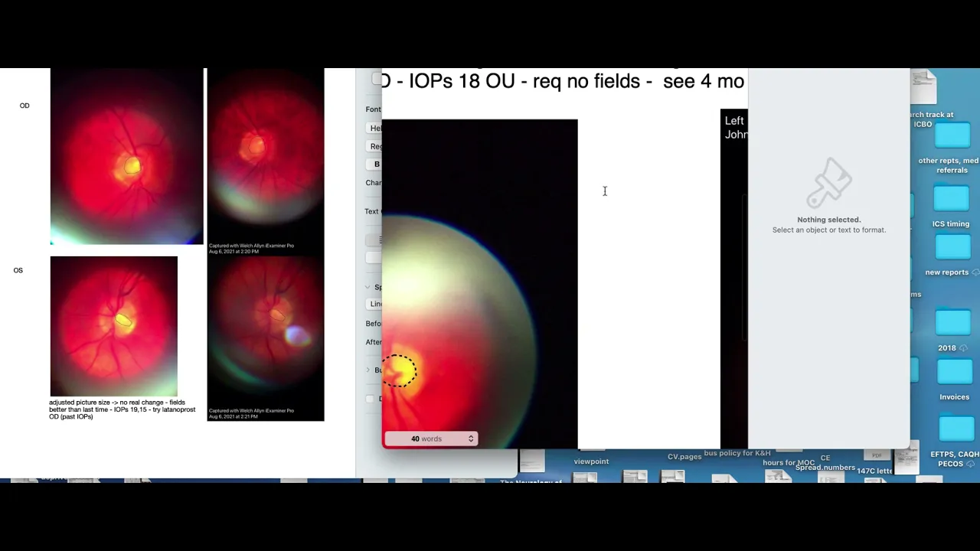Screen dimensions: 980x551
Task: Open the 'ICS timing' folder on desktop
Action: (x=952, y=199)
